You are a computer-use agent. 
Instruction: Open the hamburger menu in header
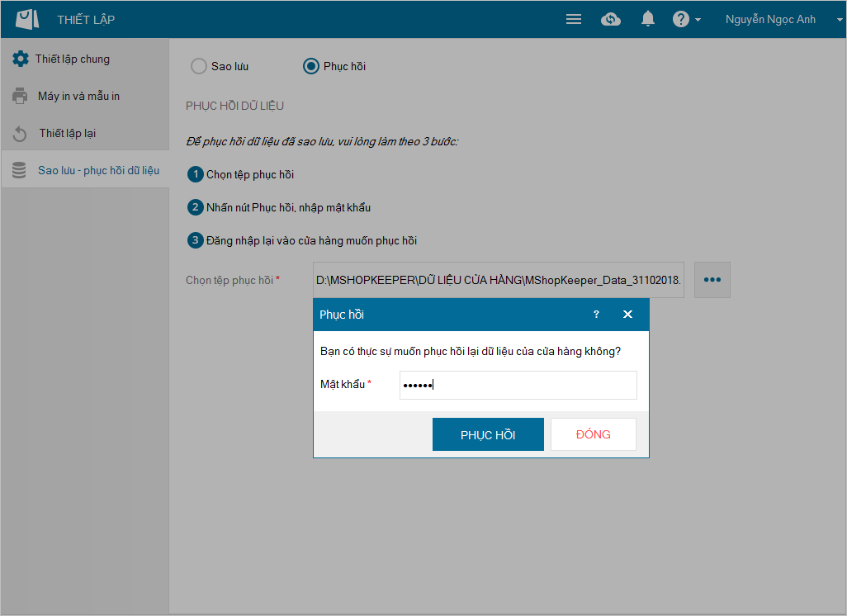click(573, 20)
